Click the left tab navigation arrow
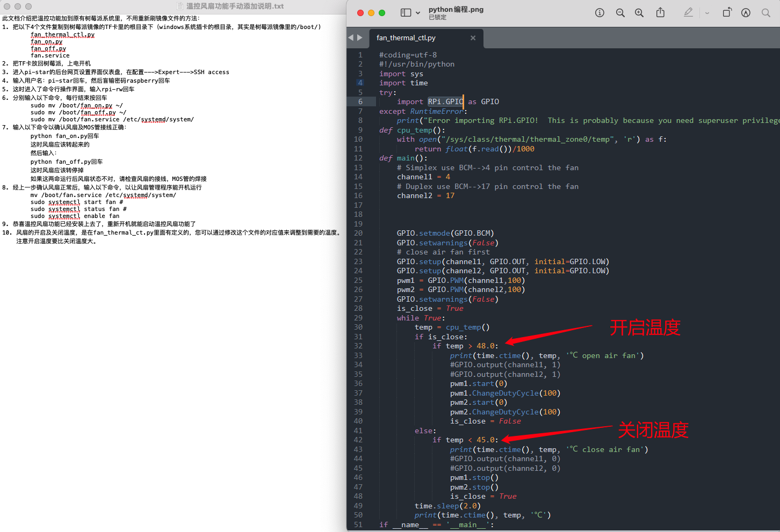The height and width of the screenshot is (532, 780). pyautogui.click(x=351, y=38)
